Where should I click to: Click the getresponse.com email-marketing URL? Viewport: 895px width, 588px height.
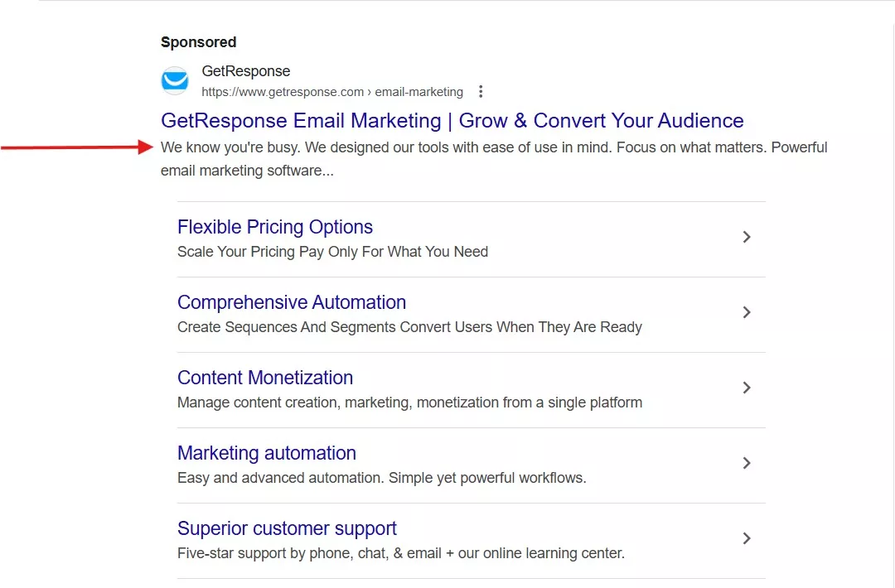(x=331, y=92)
